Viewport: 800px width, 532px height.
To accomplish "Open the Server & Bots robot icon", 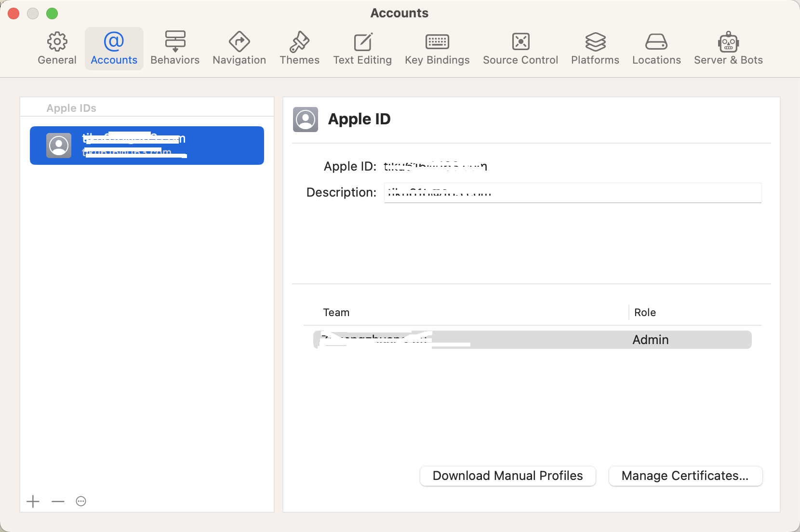I will click(x=728, y=42).
